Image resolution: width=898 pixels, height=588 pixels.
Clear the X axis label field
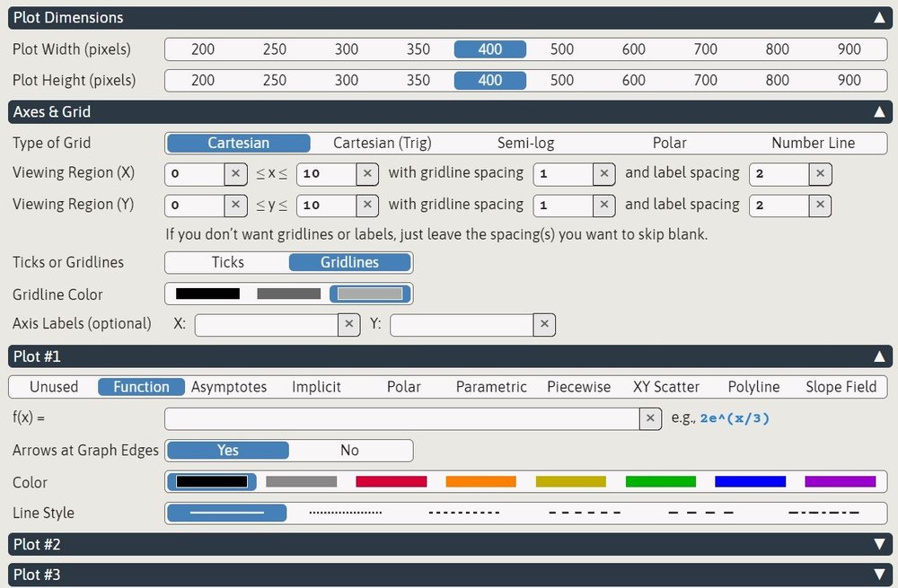(348, 325)
